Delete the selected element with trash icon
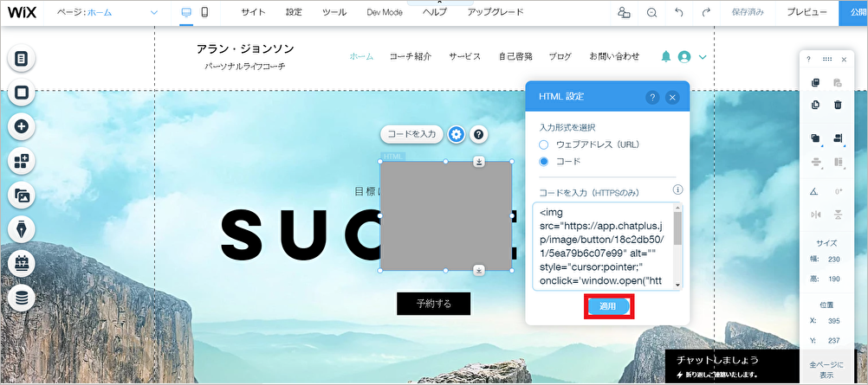The image size is (868, 385). click(x=838, y=105)
